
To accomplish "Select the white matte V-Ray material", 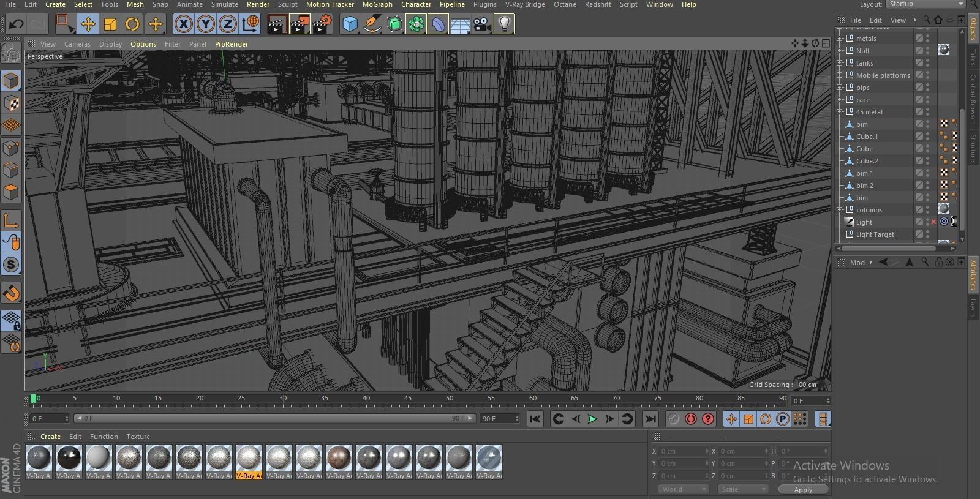I will click(98, 462).
